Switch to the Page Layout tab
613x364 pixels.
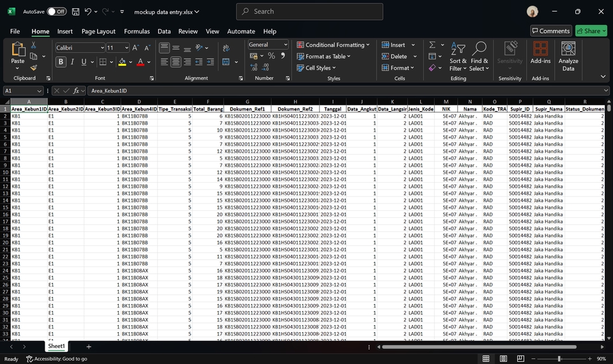(98, 31)
